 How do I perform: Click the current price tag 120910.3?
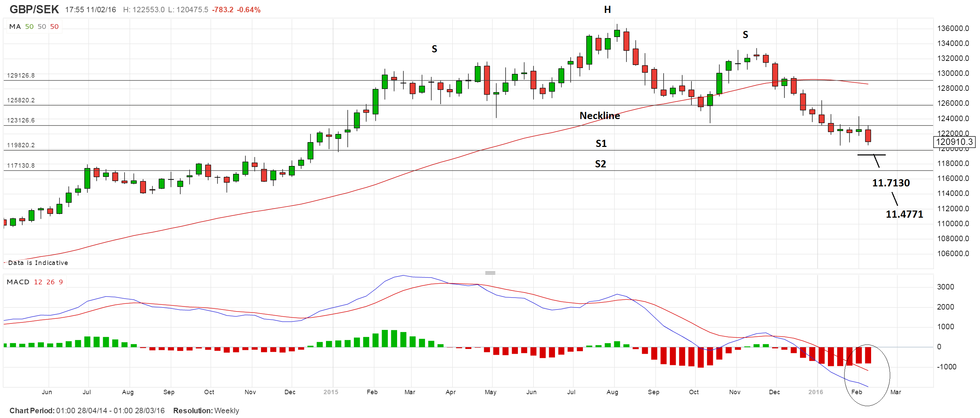click(954, 142)
